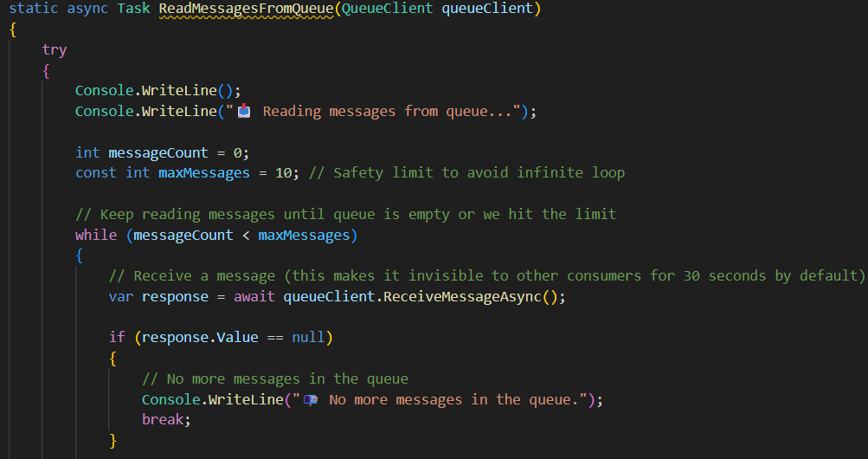Click response.Value in the if condition
The image size is (868, 459).
(199, 337)
